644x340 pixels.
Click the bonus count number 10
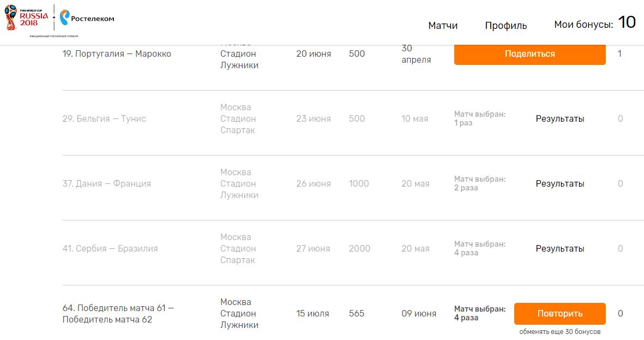point(627,23)
